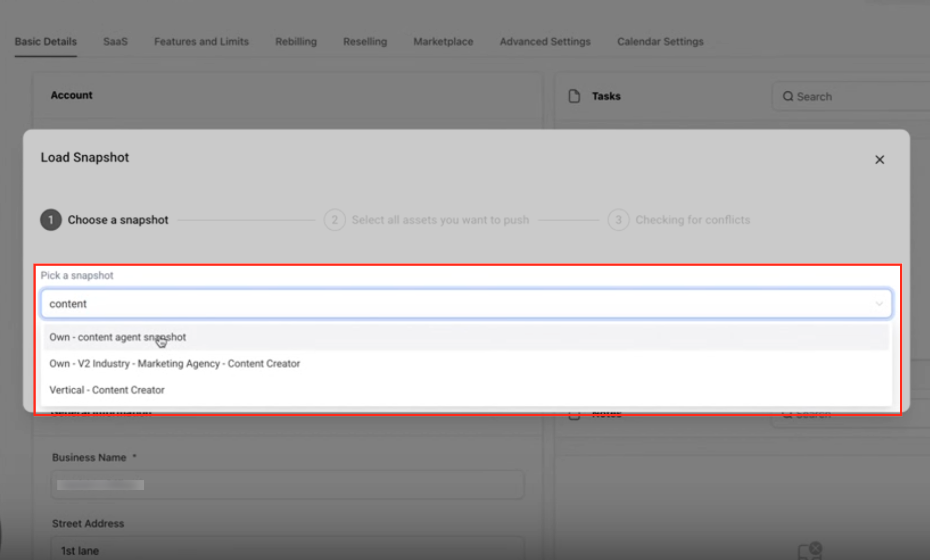
Task: Close the Load Snapshot dialog
Action: coord(879,159)
